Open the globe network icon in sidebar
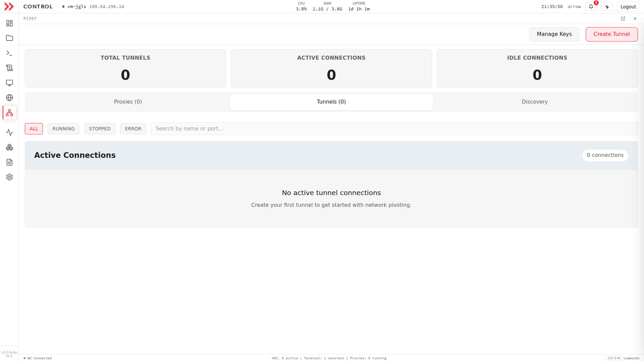 pos(9,98)
